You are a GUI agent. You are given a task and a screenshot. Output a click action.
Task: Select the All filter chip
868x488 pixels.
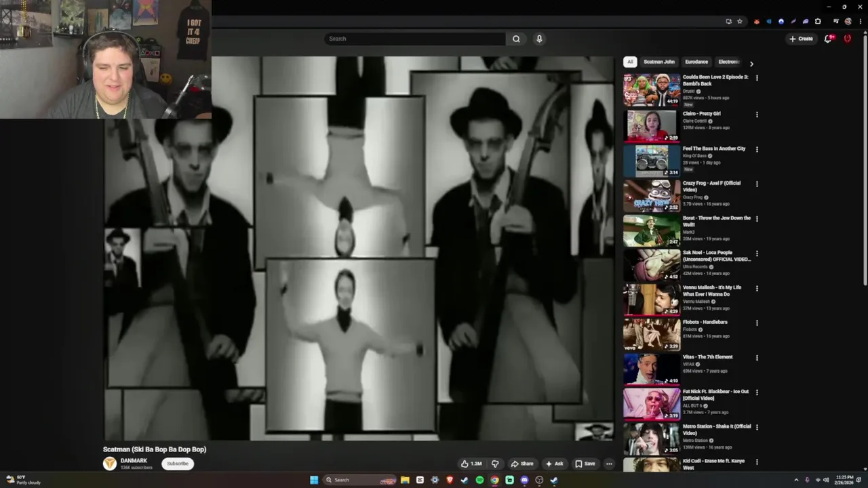[x=630, y=62]
